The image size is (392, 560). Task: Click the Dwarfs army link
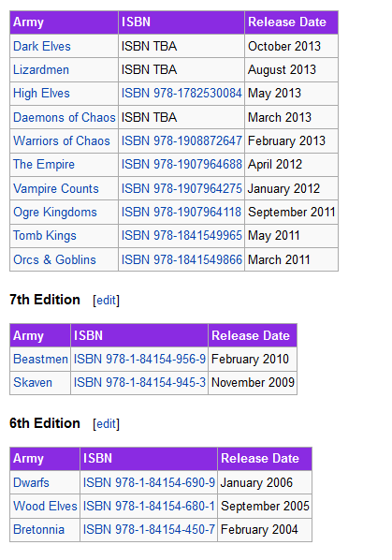click(31, 482)
